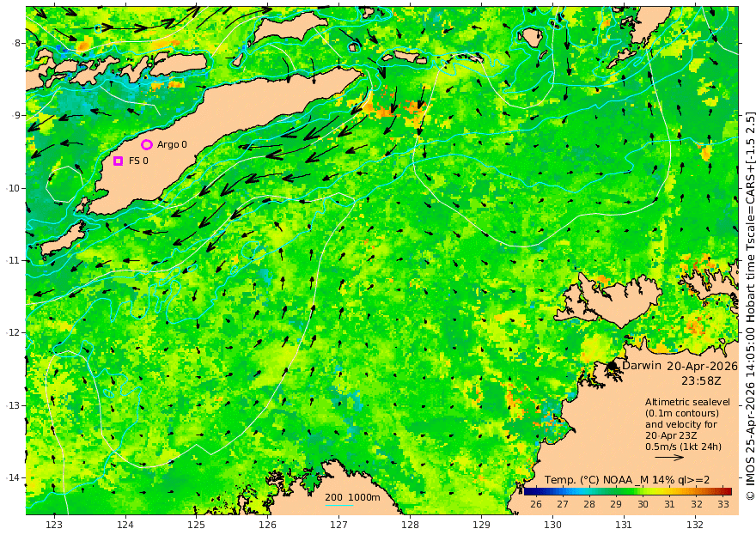Viewport: 756px width, 541px height.
Task: Click the vertical IMOS copyright timestamp text
Action: pyautogui.click(x=750, y=306)
